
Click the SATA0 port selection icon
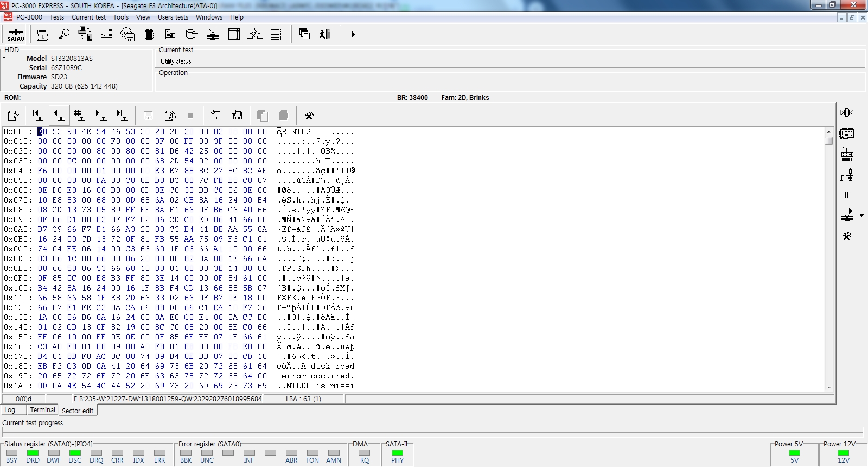pyautogui.click(x=16, y=34)
